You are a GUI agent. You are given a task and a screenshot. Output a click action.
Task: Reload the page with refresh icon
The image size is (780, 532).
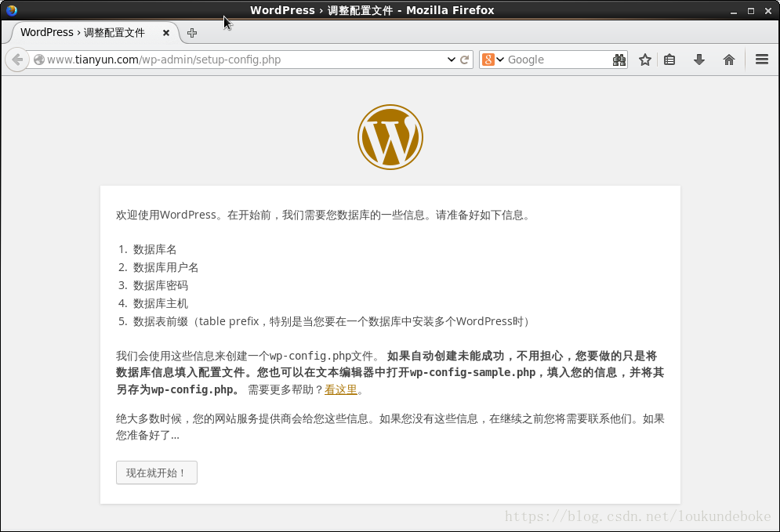pos(465,60)
